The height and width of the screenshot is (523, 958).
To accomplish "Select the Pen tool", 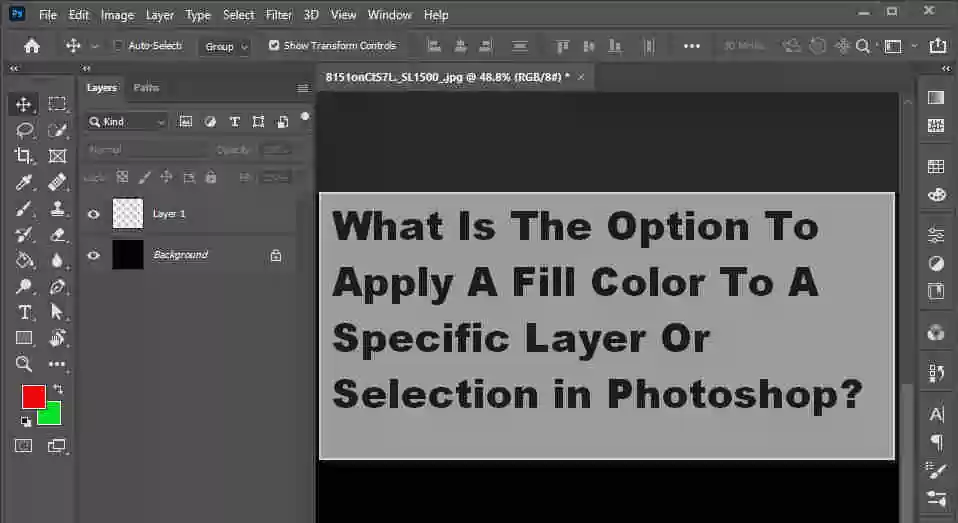I will pyautogui.click(x=57, y=286).
